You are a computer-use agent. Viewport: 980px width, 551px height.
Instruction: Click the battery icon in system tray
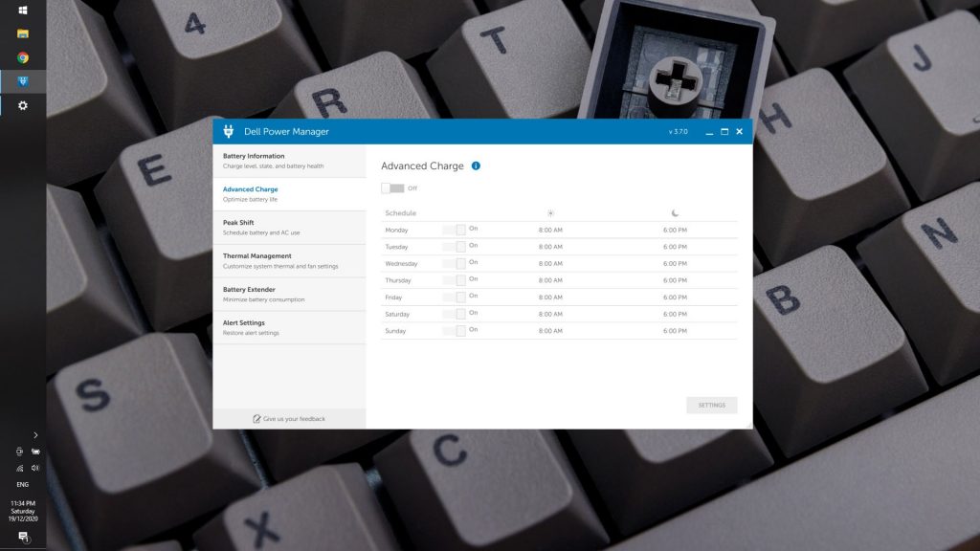(35, 452)
